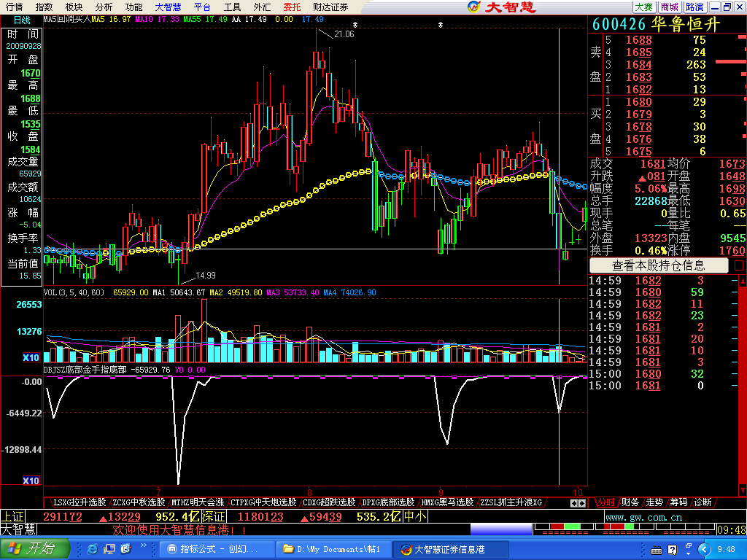Screen dimensions: 747x560
Task: Click the X10 label in DBJSZ pane
Action: tap(31, 481)
